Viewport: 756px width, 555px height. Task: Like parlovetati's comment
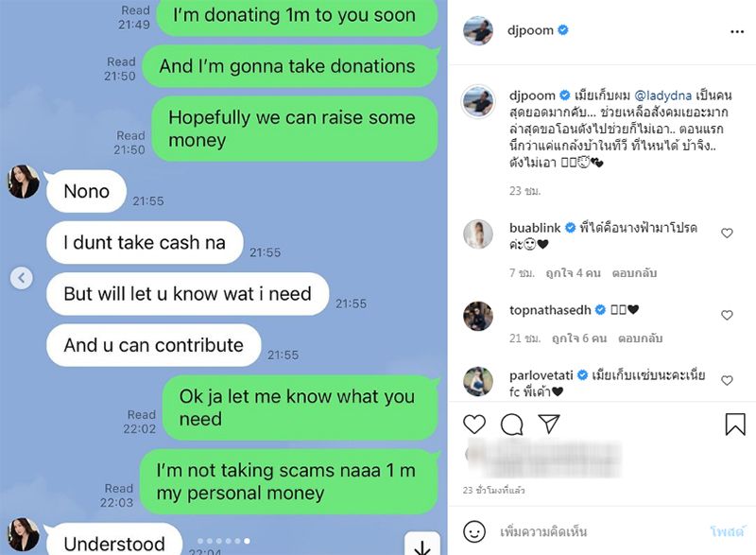(x=727, y=381)
